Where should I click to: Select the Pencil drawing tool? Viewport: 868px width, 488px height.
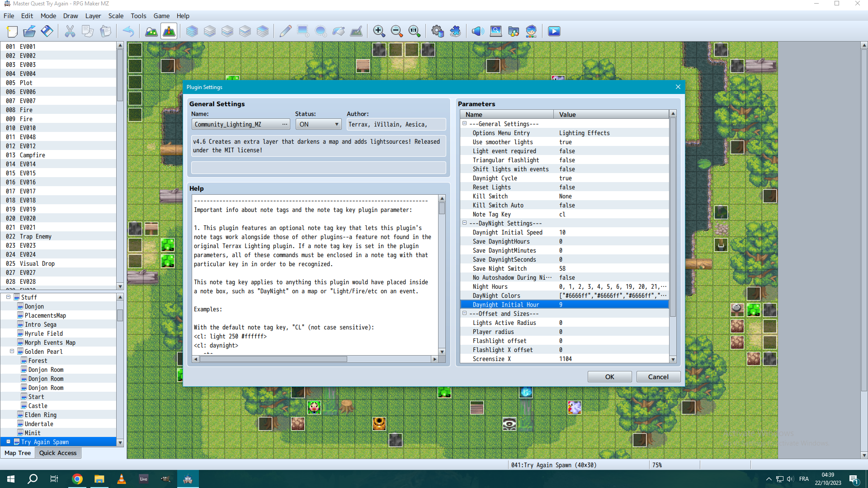285,31
